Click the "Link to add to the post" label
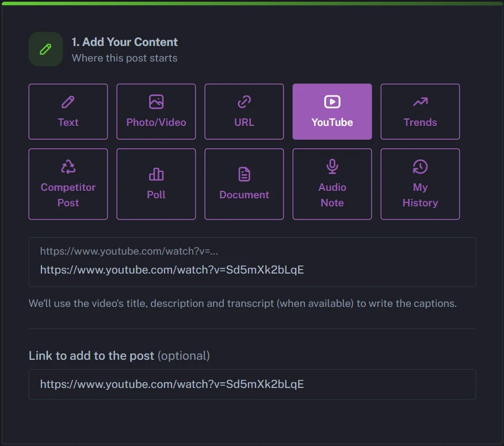This screenshot has height=446, width=504. click(x=91, y=356)
